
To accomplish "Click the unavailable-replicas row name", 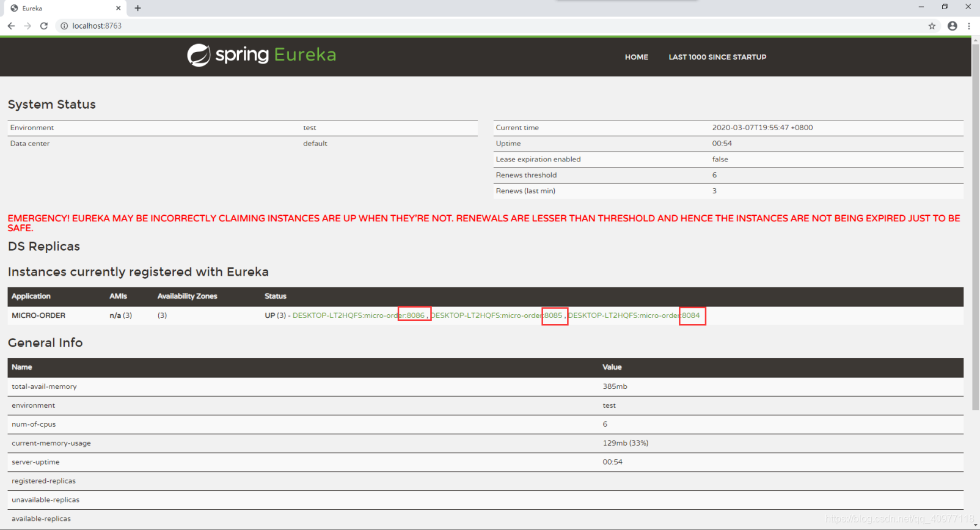I will point(45,500).
